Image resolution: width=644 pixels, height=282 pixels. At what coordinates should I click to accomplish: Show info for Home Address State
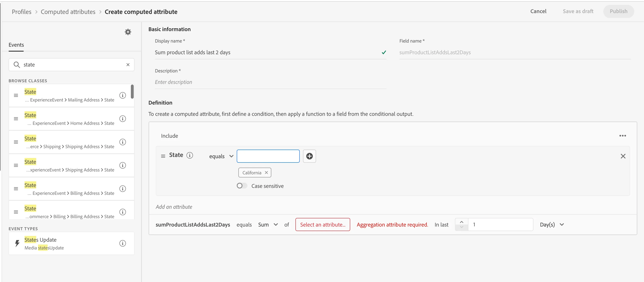pyautogui.click(x=122, y=119)
